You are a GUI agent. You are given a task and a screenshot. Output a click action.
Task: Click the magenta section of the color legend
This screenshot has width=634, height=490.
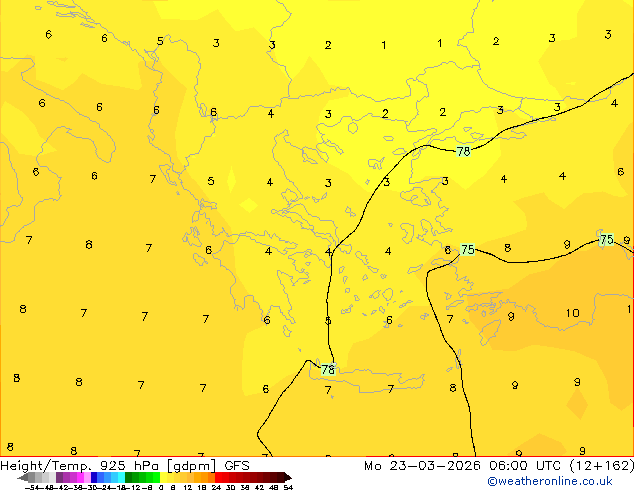[76, 477]
